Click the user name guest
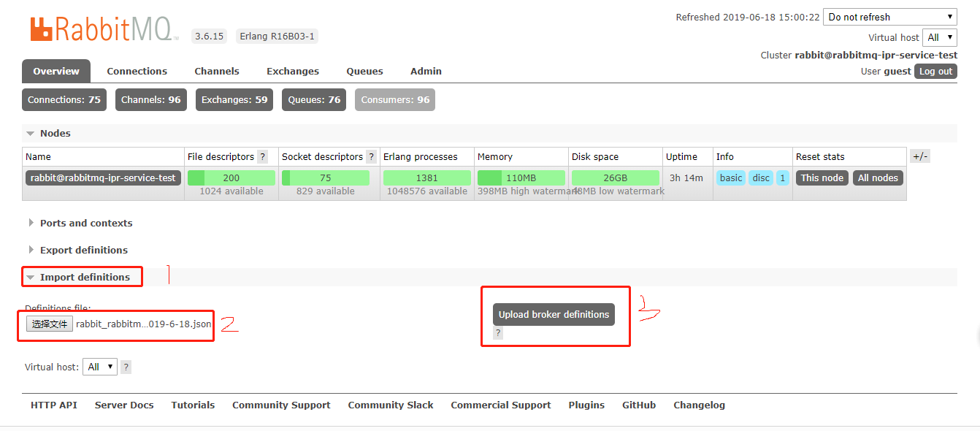The image size is (980, 431). pos(897,71)
